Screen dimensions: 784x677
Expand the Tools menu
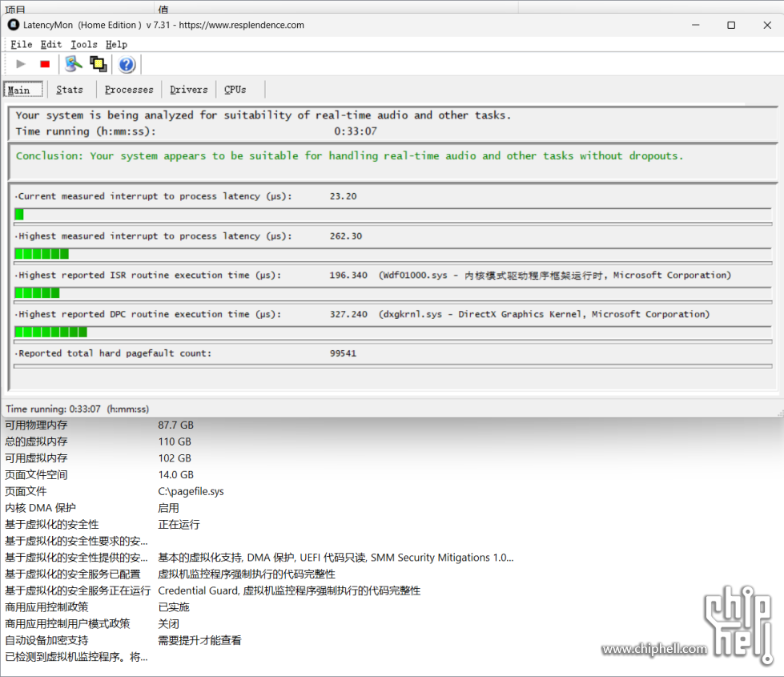(83, 45)
